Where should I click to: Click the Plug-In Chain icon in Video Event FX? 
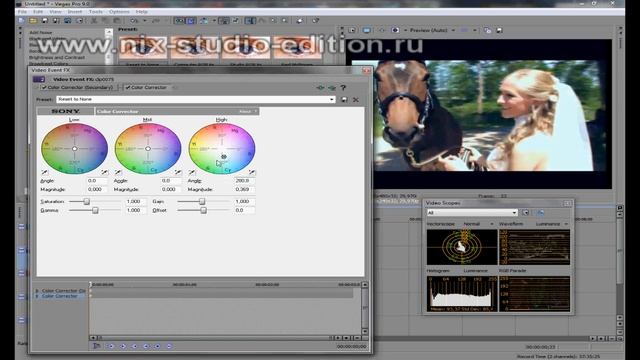[320, 87]
